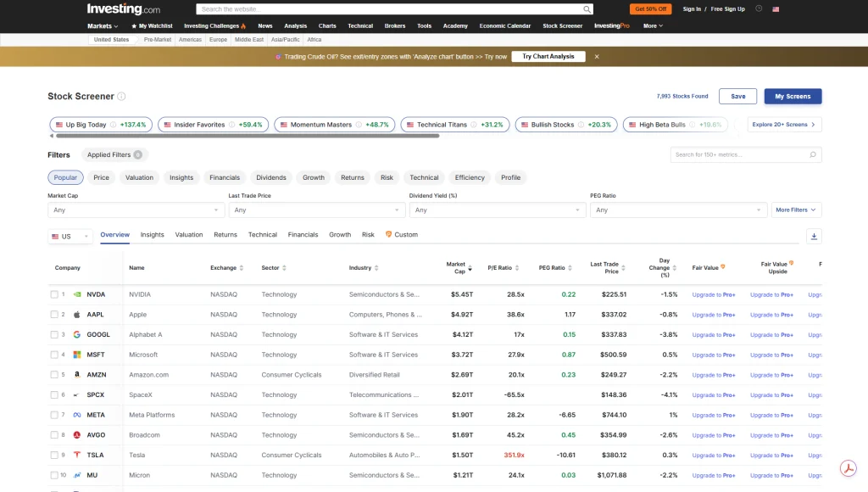Open the Market Cap filter dropdown
The width and height of the screenshot is (868, 492).
pyautogui.click(x=136, y=210)
